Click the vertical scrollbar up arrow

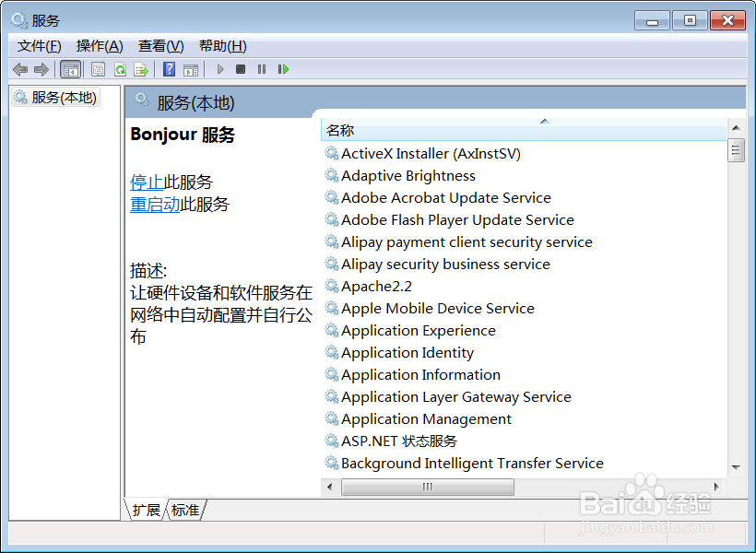(736, 128)
